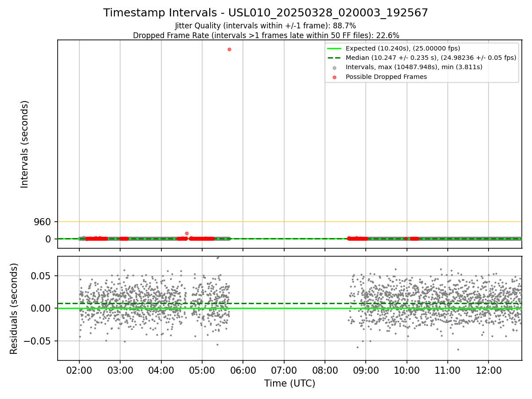This screenshot has width=532, height=399.
Task: Click the '02:00' time tick label
Action: (79, 370)
